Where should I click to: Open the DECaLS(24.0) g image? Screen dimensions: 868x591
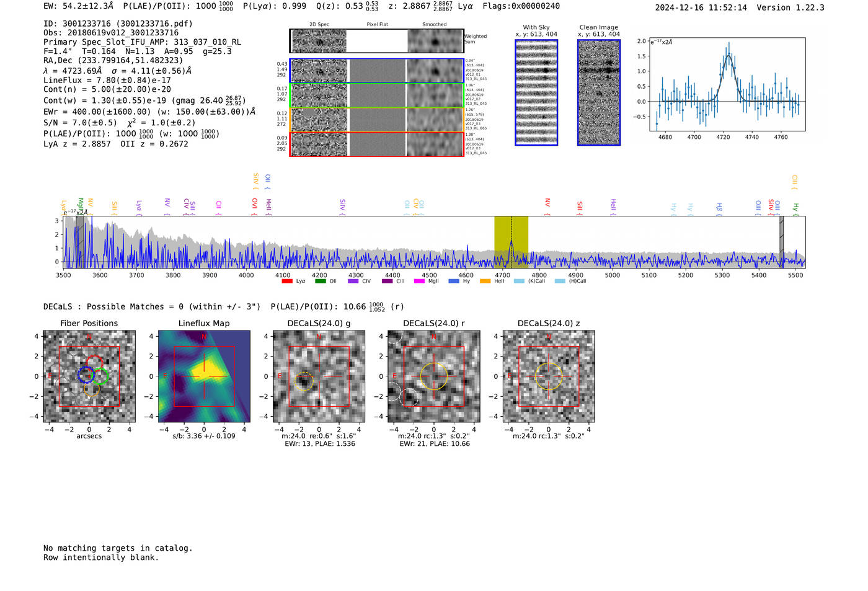click(x=319, y=376)
